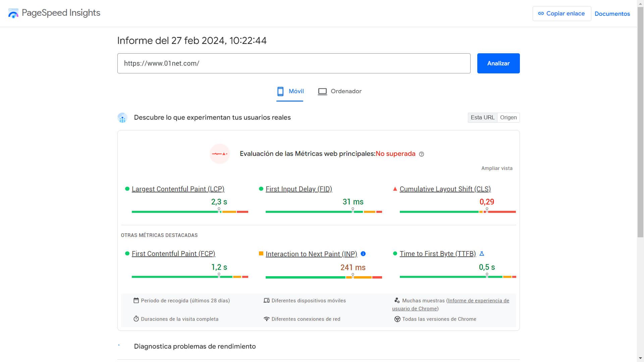Click the red Core Web Vitals pulse icon
This screenshot has height=362, width=644.
point(220,154)
